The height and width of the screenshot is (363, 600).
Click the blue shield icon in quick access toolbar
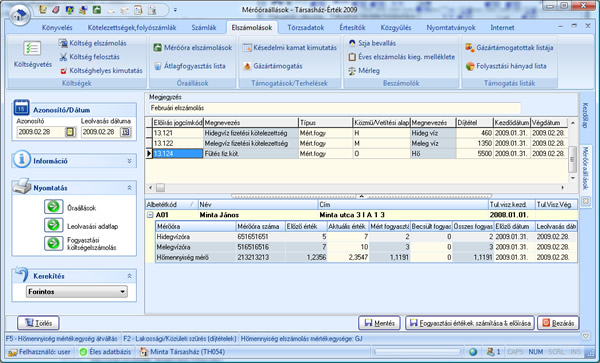[x=69, y=10]
